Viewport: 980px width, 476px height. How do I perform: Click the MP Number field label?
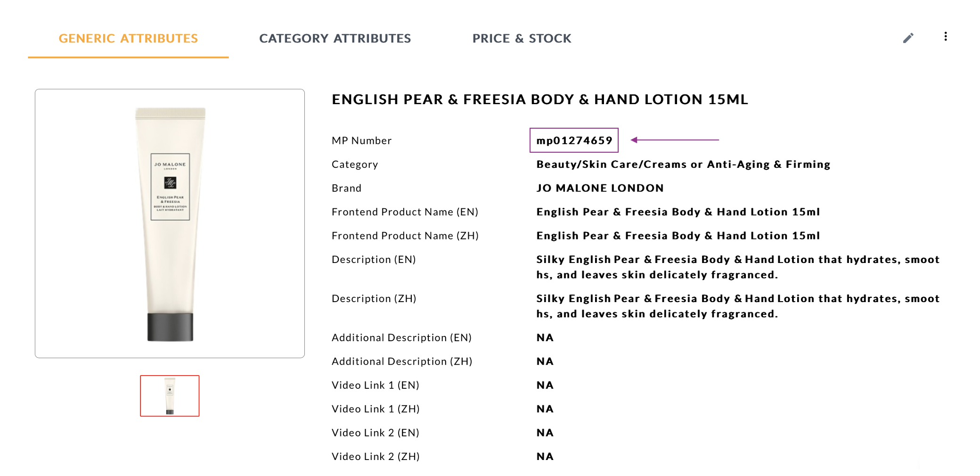pyautogui.click(x=361, y=141)
